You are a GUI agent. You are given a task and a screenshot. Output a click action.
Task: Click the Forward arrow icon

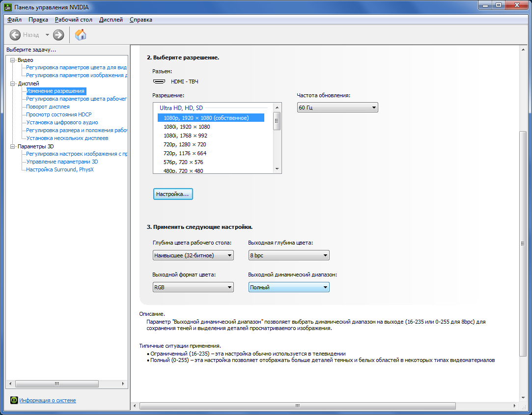[58, 34]
